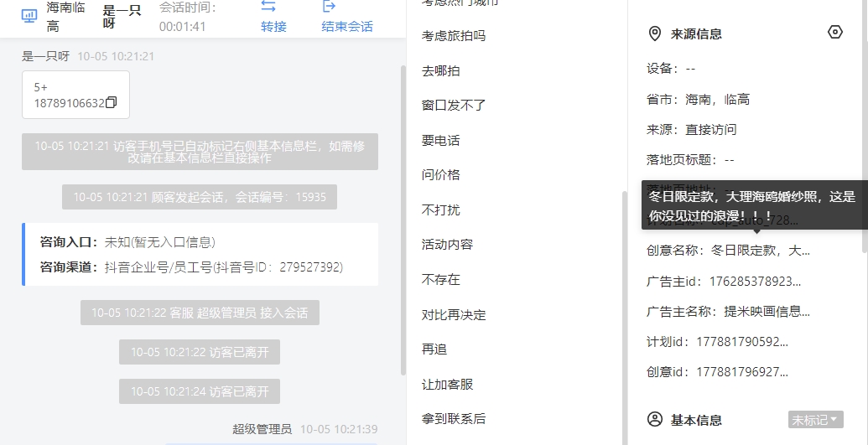Click the 省市：海南，临高 field
Viewport: 868px width, 445px height.
click(x=698, y=100)
